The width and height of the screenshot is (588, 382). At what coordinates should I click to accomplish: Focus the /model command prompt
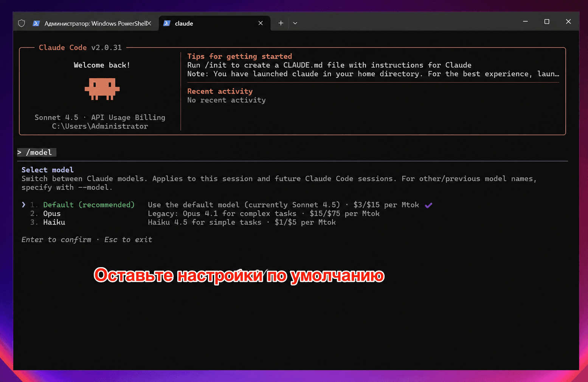(36, 152)
